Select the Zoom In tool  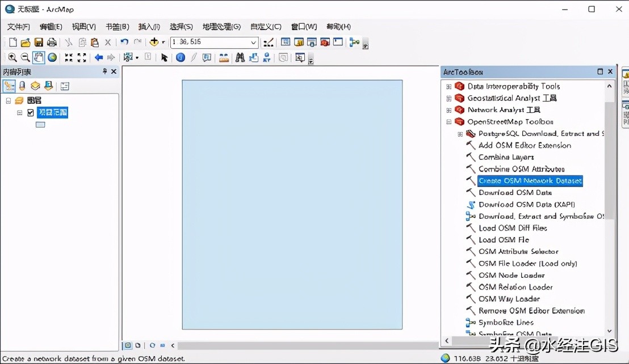tap(12, 57)
